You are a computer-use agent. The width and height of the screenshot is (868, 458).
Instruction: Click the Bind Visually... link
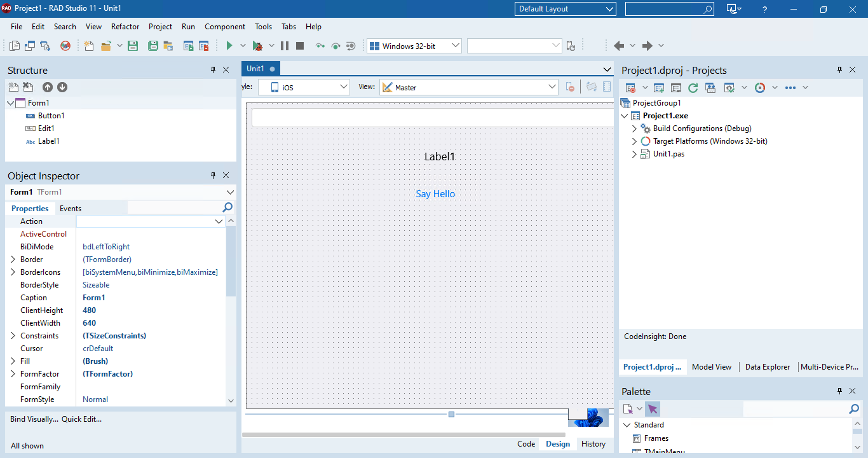click(34, 419)
